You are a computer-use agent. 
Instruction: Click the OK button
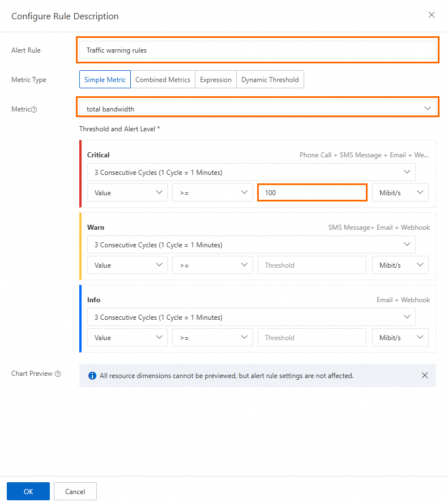(28, 491)
